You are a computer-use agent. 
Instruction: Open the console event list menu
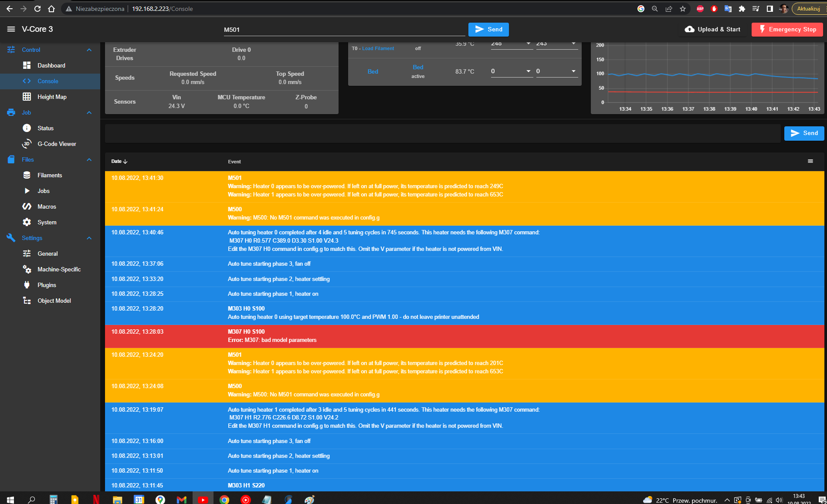click(x=810, y=161)
